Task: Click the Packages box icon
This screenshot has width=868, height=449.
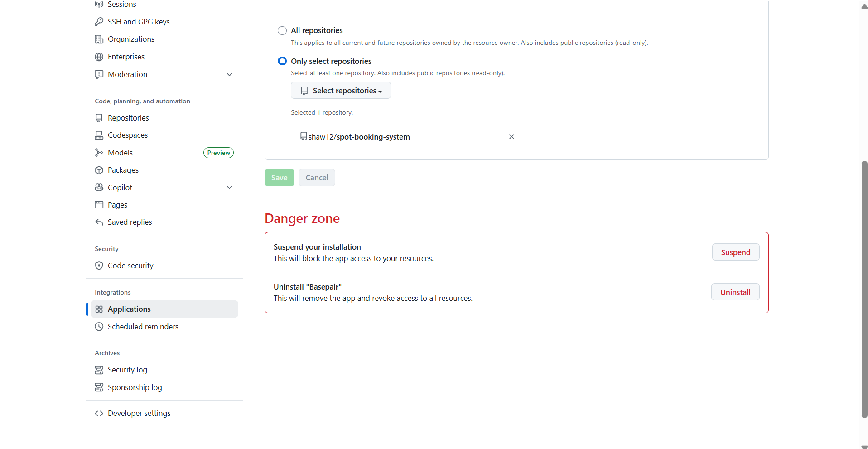Action: [99, 170]
